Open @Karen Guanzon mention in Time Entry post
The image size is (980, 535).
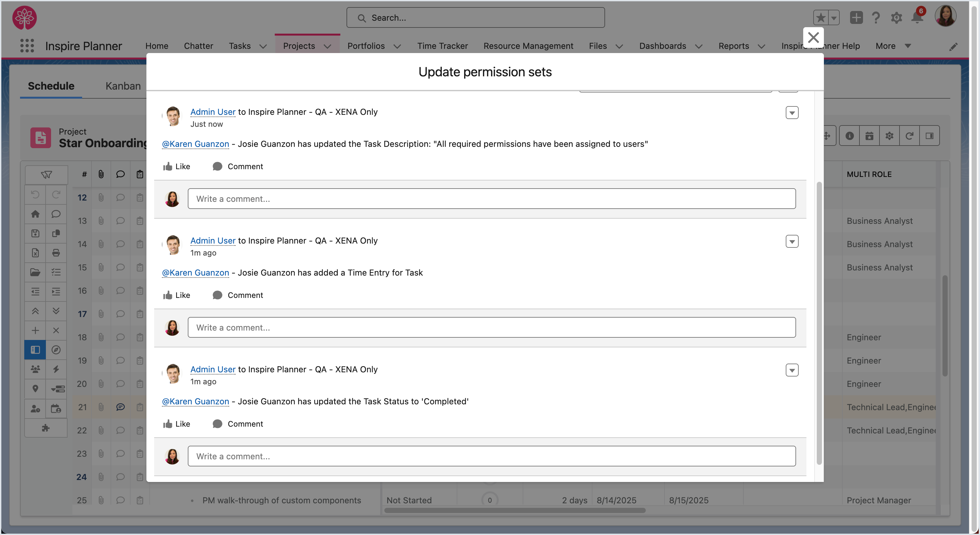click(x=196, y=273)
